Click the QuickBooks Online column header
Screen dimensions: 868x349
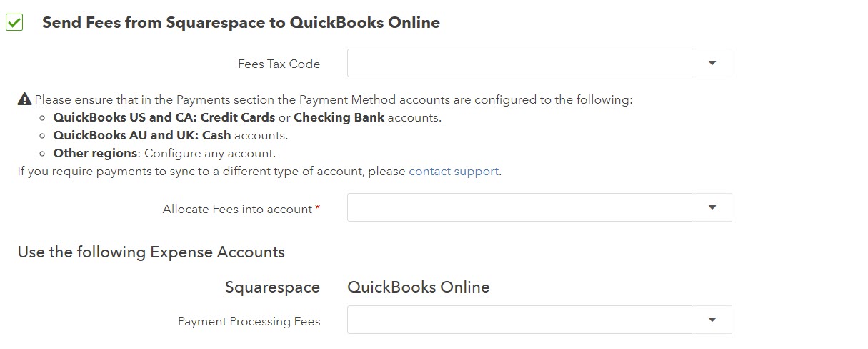(419, 287)
